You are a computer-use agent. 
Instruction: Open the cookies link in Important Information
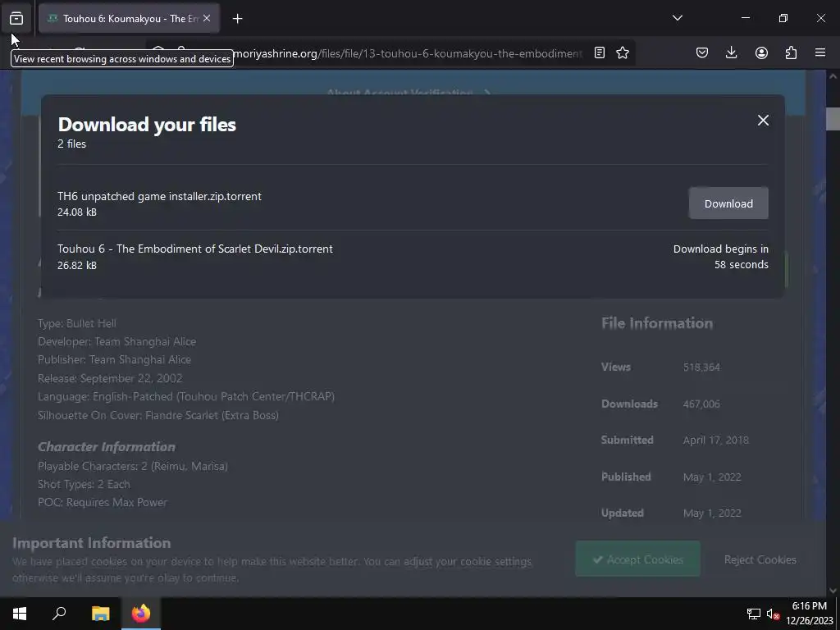point(109,561)
